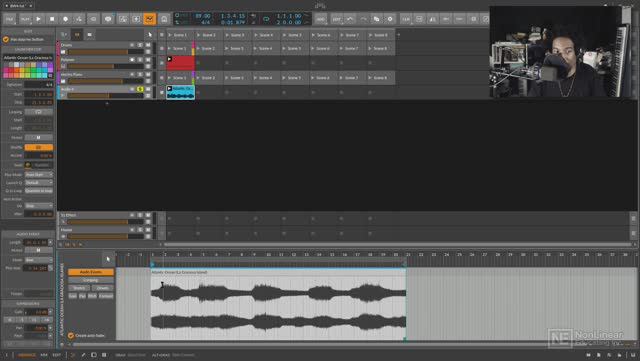Click the copy/duplicate icon in toolbar
Viewport: 640px width, 361px height.
[376, 19]
